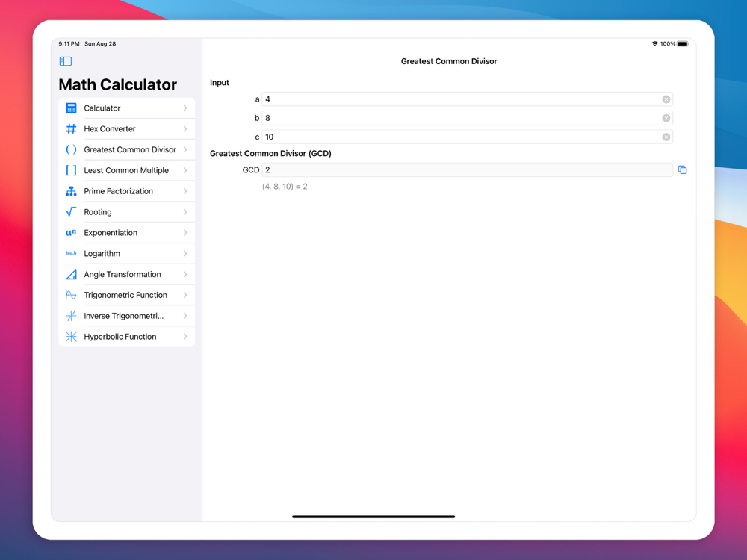Open Calculator row chevron
The image size is (747, 560).
click(x=185, y=108)
